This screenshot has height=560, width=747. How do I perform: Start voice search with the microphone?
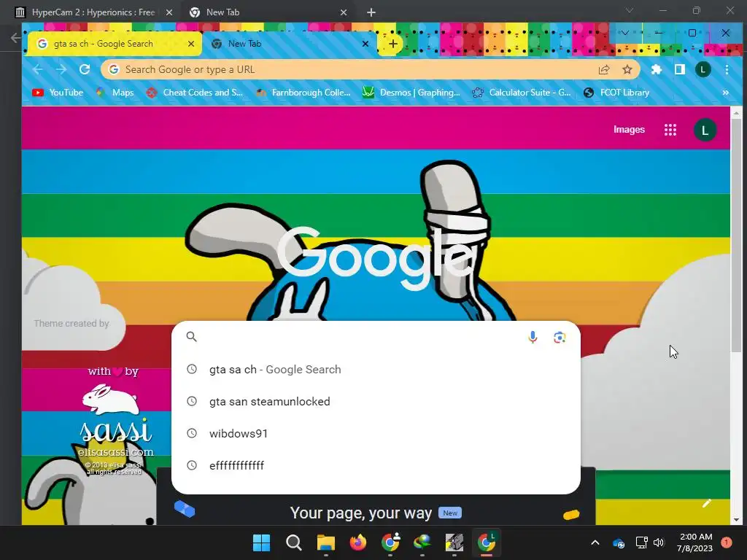coord(533,337)
